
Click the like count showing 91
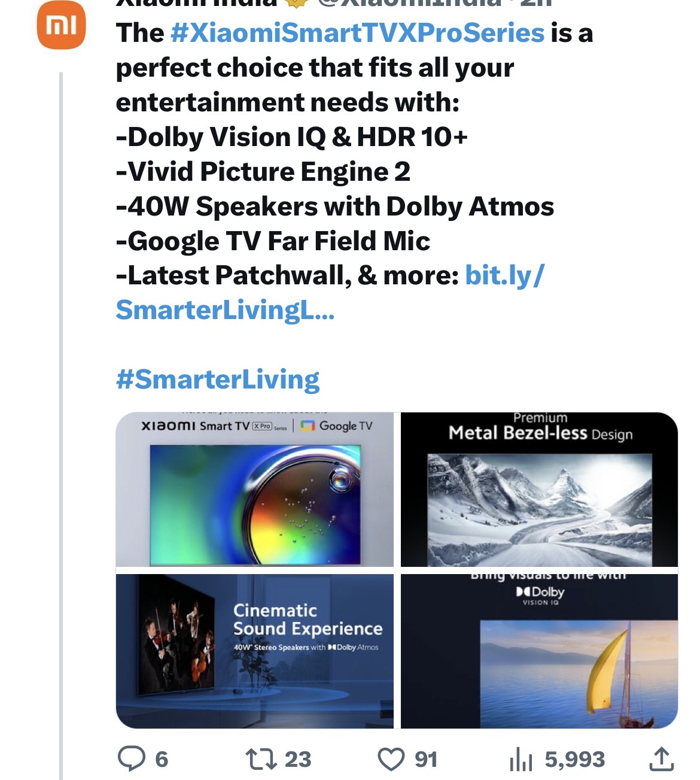(x=426, y=759)
